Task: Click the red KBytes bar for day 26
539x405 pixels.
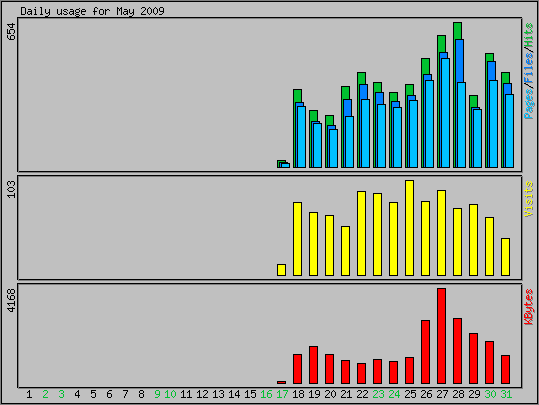Action: pos(425,352)
